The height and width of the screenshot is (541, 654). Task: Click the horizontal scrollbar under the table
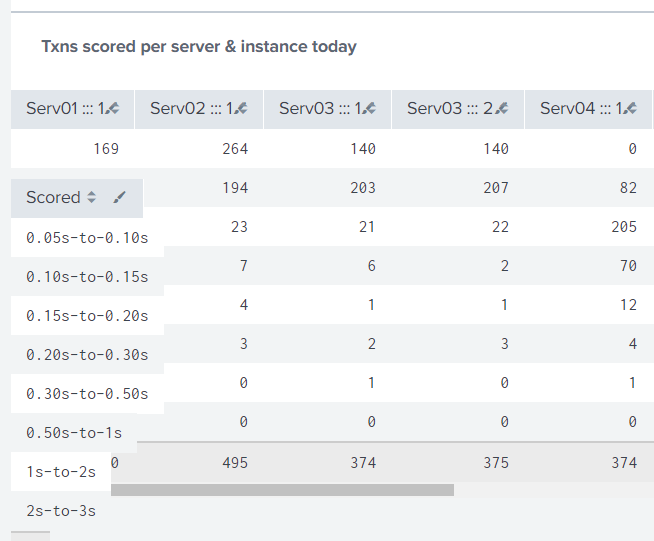pyautogui.click(x=282, y=490)
